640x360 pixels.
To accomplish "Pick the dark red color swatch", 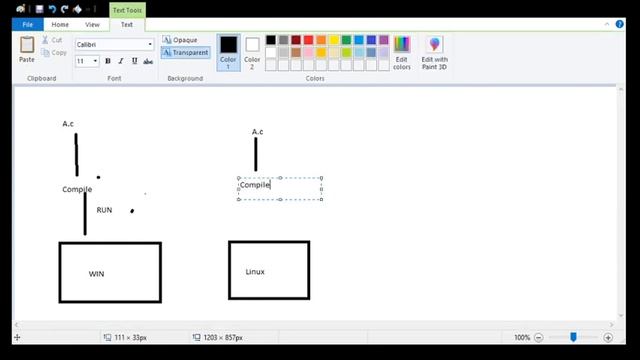I will [x=296, y=40].
